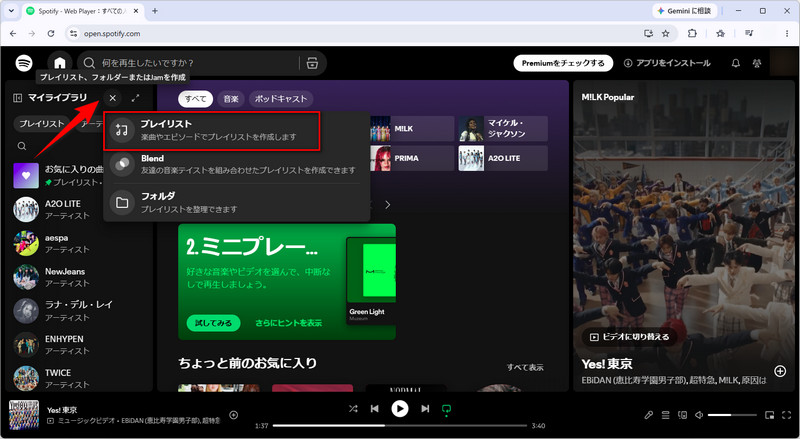Open the A2O LITE shortcut tile

[x=503, y=158]
